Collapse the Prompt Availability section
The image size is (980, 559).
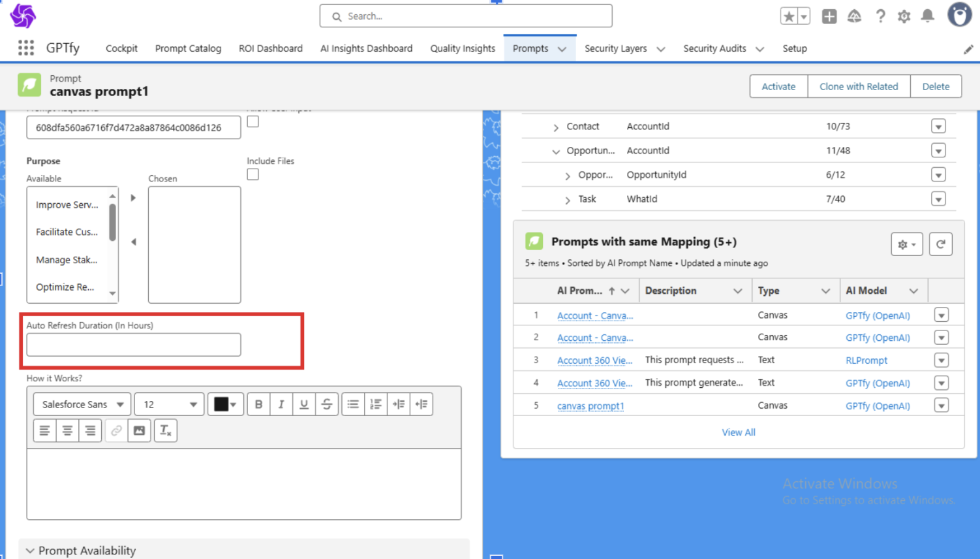tap(31, 551)
